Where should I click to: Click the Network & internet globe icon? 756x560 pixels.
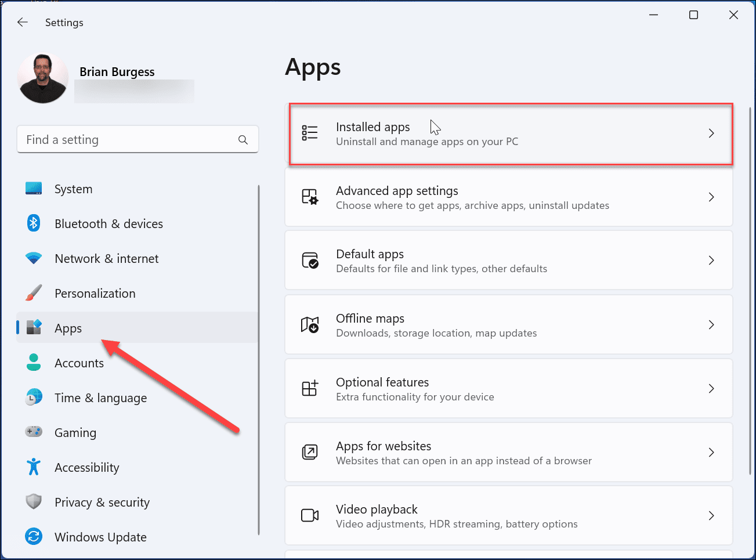pos(34,258)
